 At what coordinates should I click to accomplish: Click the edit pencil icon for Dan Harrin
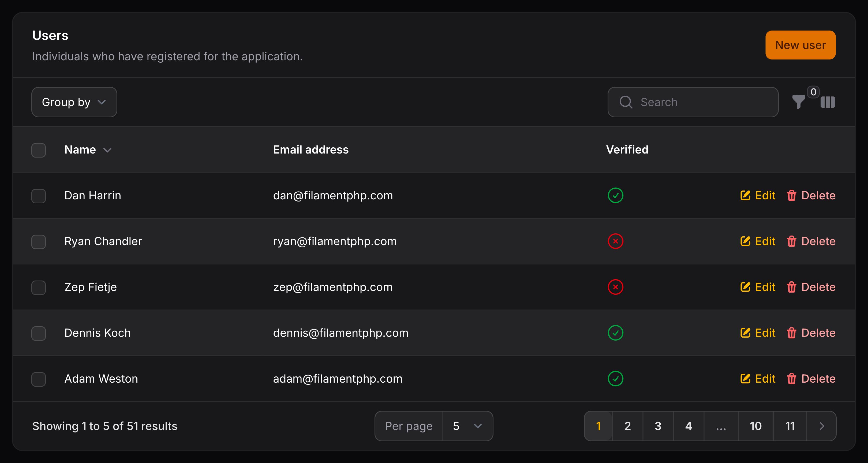point(745,195)
